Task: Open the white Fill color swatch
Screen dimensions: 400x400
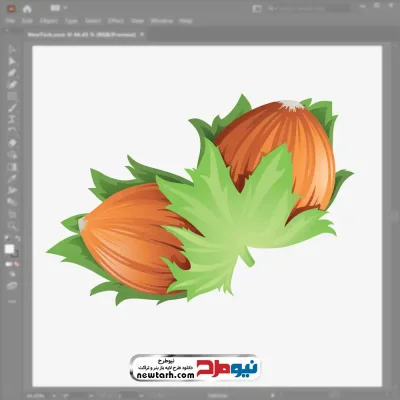Action: (x=9, y=249)
